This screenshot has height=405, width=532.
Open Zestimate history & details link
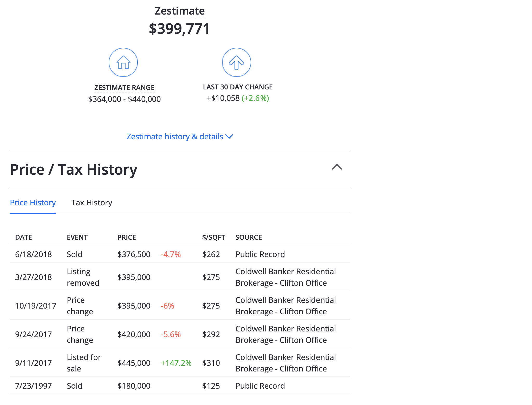pos(174,136)
